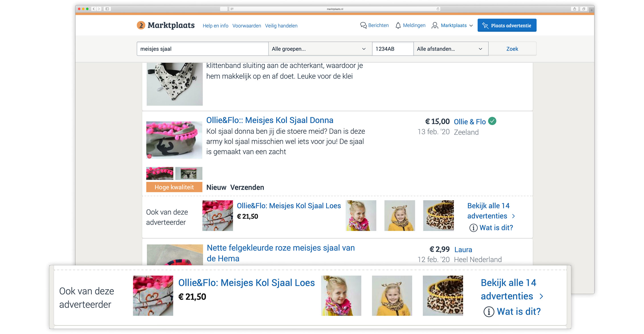Expand the Alle groepen dropdown
The image size is (644, 334).
pyautogui.click(x=320, y=49)
